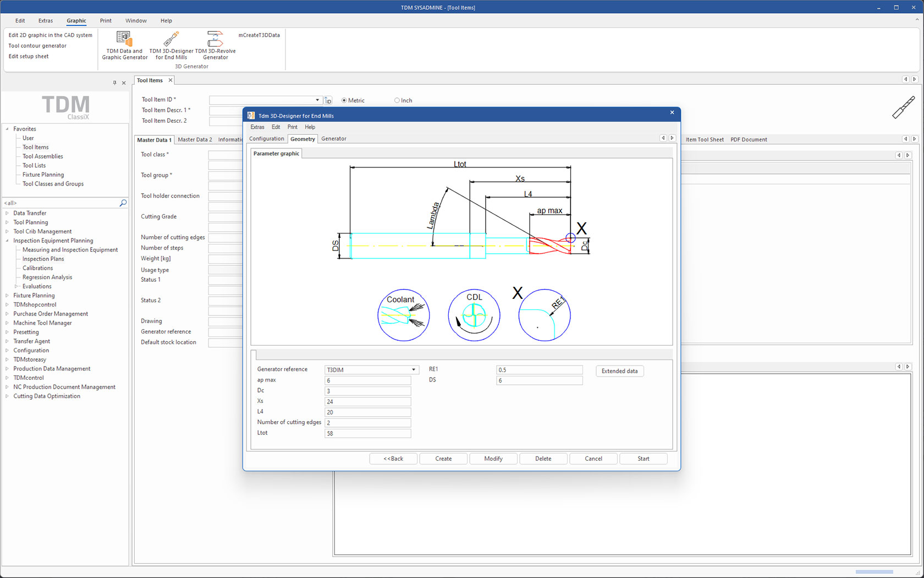Viewport: 924px width, 578px height.
Task: Open the Master Data 2 tab
Action: pyautogui.click(x=195, y=140)
